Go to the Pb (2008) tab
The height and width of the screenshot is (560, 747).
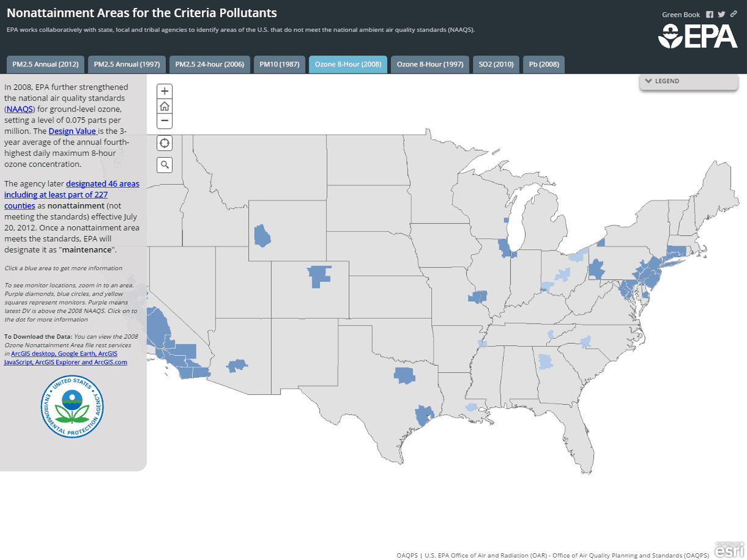click(x=543, y=65)
